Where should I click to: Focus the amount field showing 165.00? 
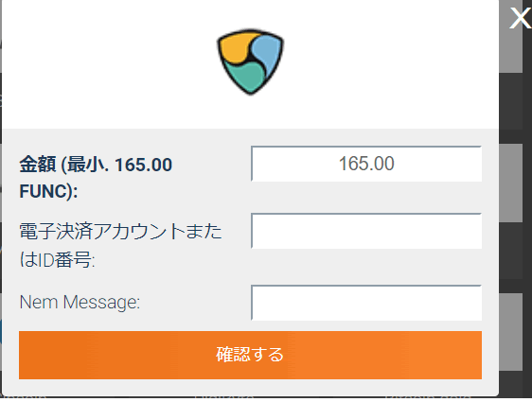[366, 164]
